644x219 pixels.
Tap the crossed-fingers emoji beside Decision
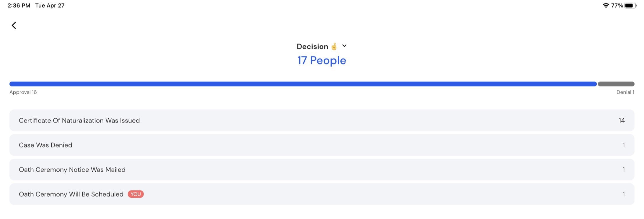334,46
